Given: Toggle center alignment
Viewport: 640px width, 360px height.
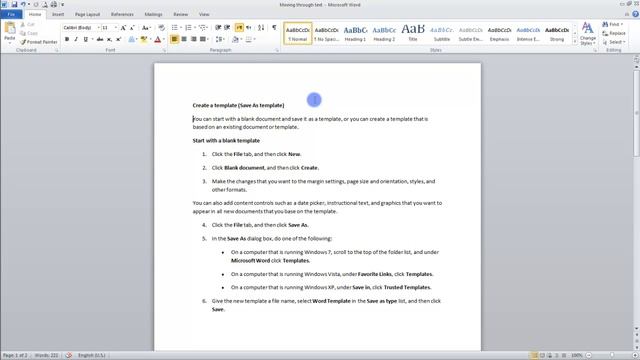Looking at the screenshot, I should 184,39.
